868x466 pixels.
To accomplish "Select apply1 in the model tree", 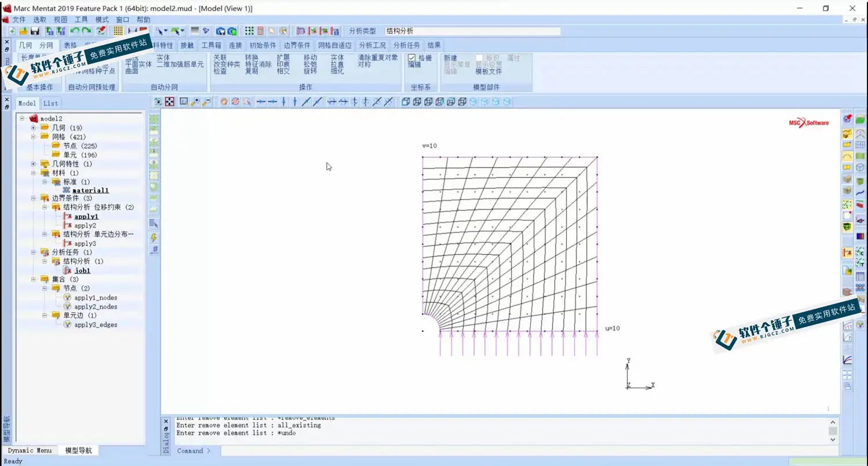I will 86,217.
